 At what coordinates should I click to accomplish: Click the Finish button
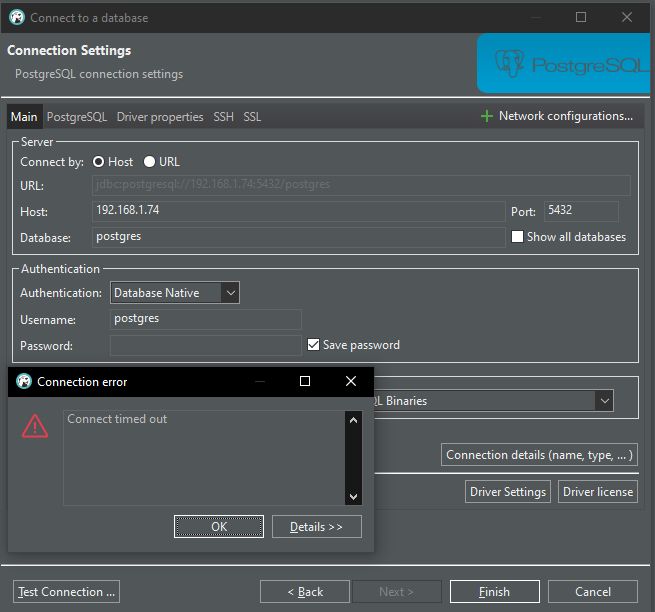[495, 592]
